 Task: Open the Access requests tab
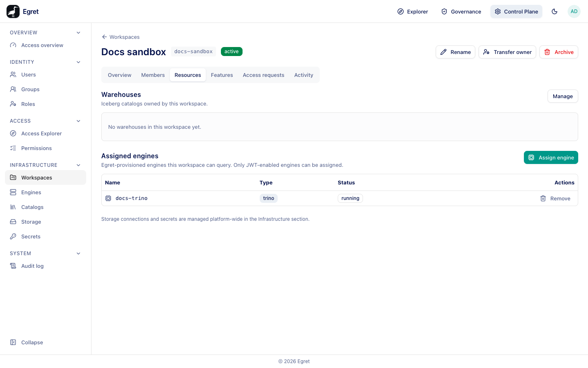click(x=264, y=75)
